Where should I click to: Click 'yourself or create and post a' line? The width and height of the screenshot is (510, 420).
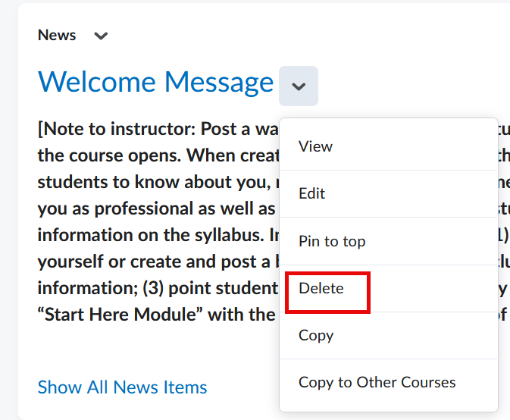pyautogui.click(x=152, y=262)
